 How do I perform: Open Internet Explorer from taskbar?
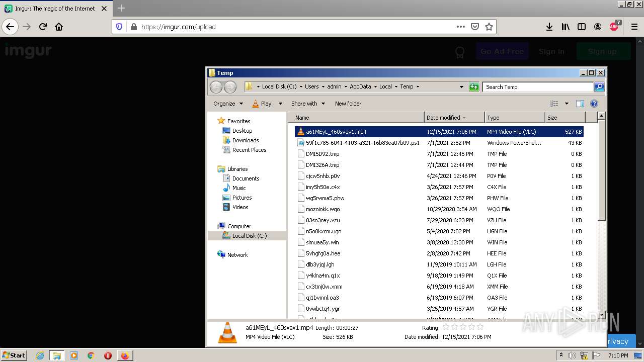click(x=40, y=355)
